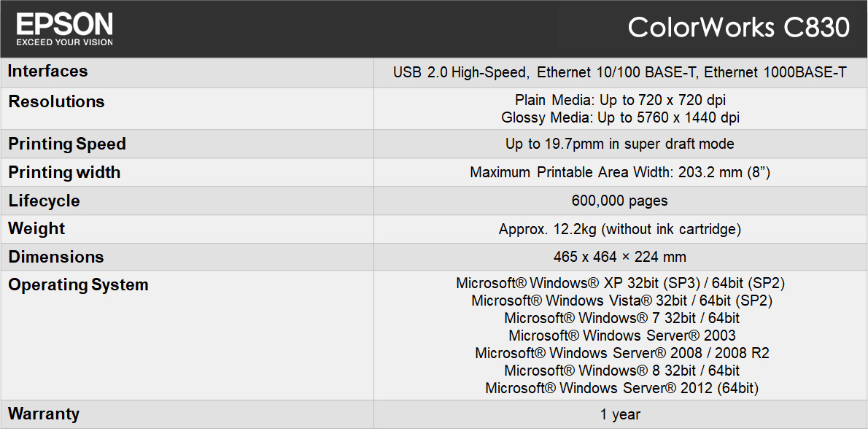868x434 pixels.
Task: Select the 600,000 pages value
Action: click(620, 201)
